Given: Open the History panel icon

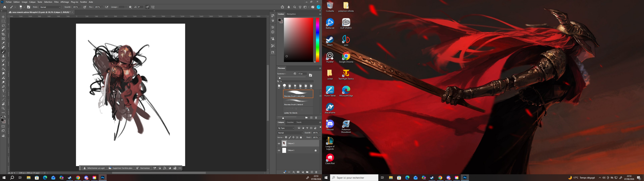Looking at the screenshot, I should point(273,16).
